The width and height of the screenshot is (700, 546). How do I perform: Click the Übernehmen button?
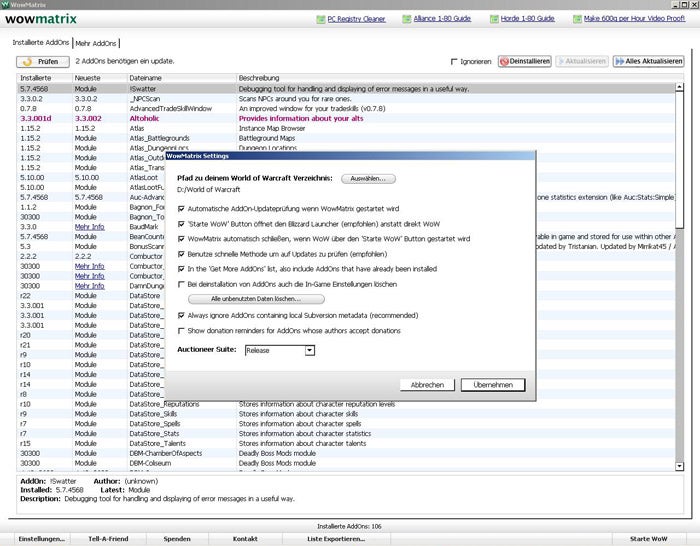point(493,385)
